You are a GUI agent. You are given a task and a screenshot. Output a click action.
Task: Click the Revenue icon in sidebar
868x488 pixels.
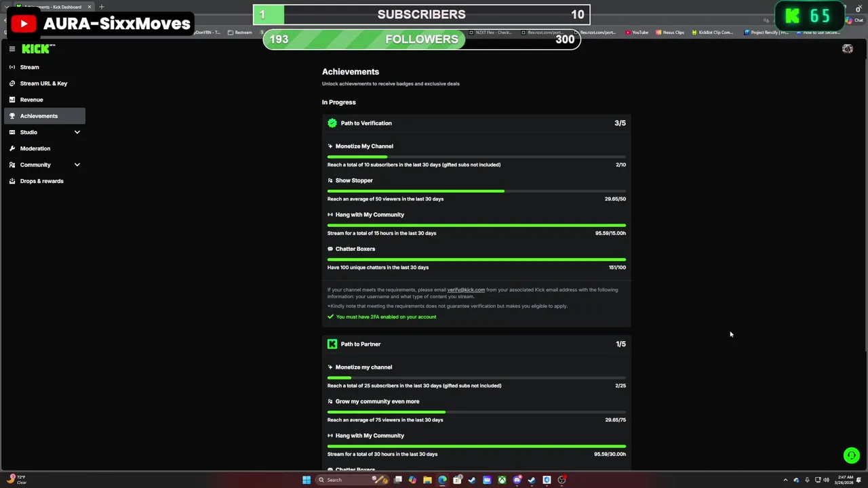12,100
